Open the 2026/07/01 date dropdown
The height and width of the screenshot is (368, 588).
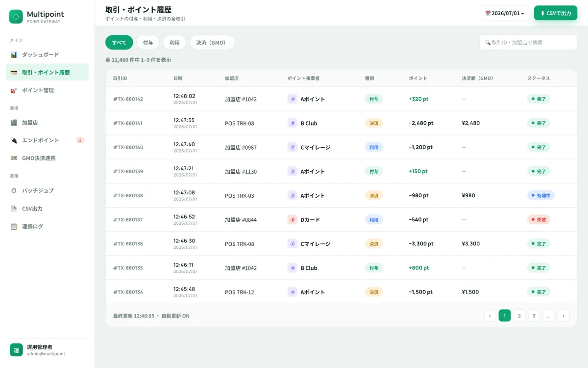[505, 13]
